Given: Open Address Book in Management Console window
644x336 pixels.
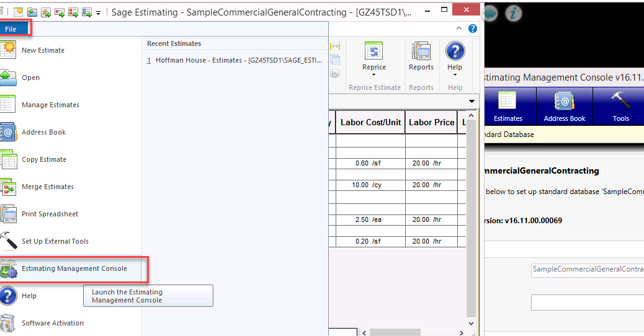Looking at the screenshot, I should (565, 106).
